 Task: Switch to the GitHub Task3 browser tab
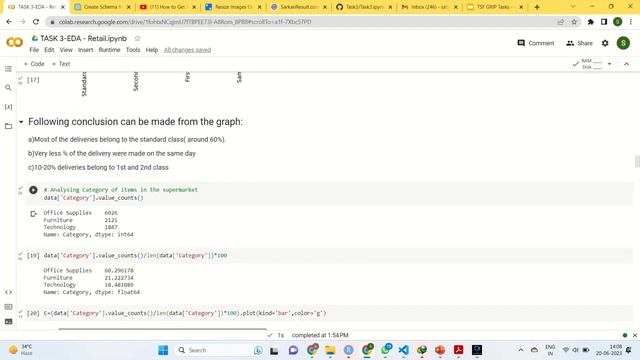[364, 7]
